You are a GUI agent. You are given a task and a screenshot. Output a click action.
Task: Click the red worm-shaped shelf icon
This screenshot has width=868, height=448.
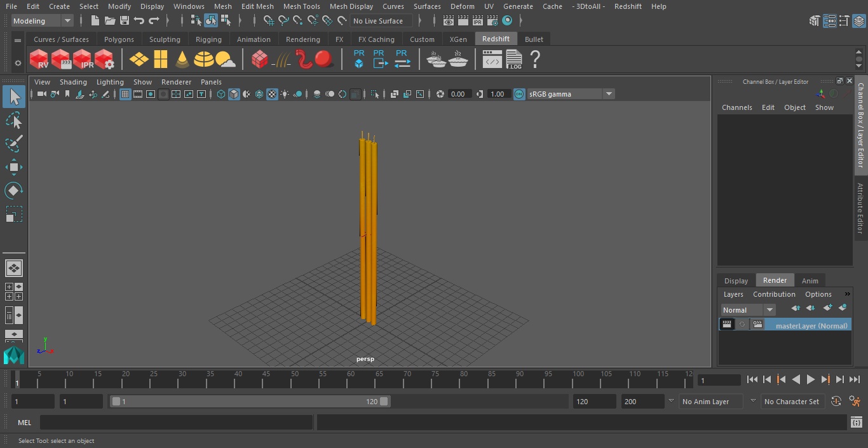[304, 60]
